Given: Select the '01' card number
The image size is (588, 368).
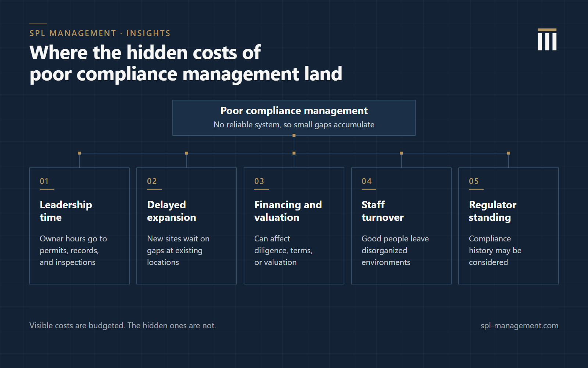Looking at the screenshot, I should [x=44, y=181].
